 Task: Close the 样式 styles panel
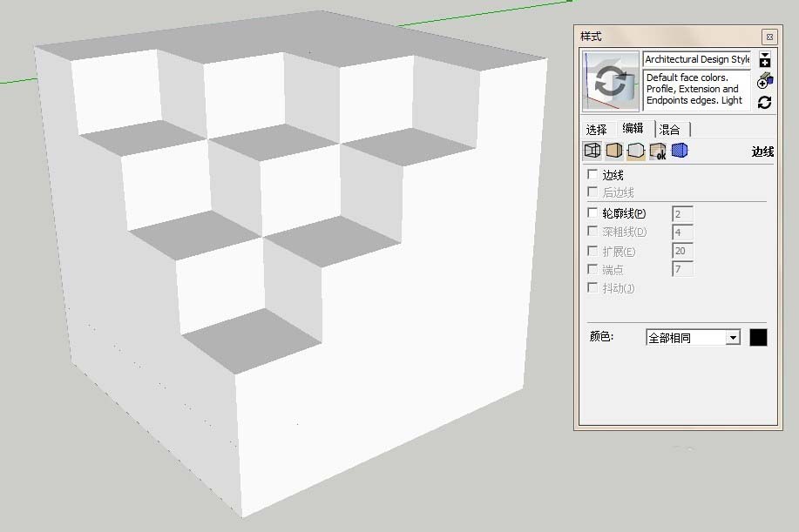click(769, 37)
